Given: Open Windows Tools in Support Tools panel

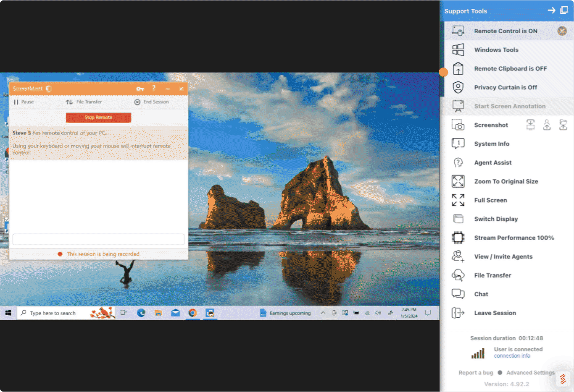Looking at the screenshot, I should [497, 50].
